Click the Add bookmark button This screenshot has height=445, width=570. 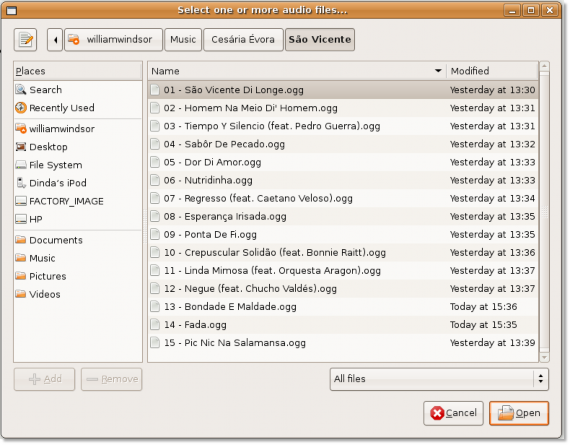[x=44, y=379]
